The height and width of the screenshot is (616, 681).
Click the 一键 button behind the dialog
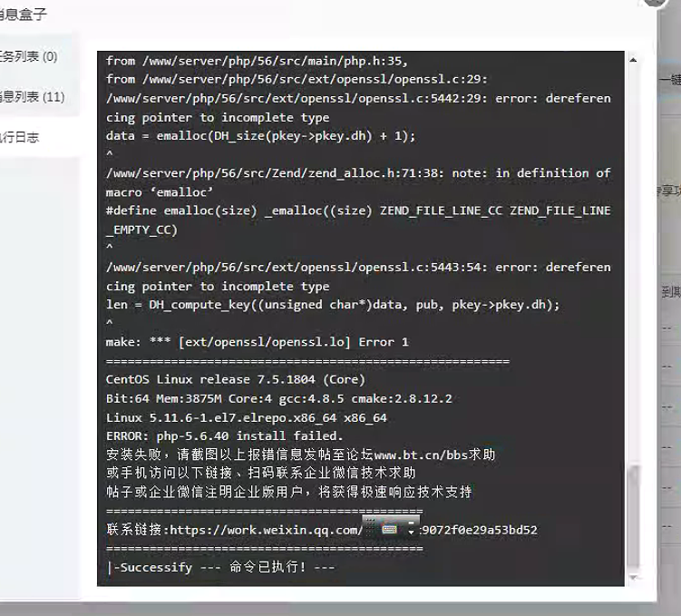pos(670,80)
